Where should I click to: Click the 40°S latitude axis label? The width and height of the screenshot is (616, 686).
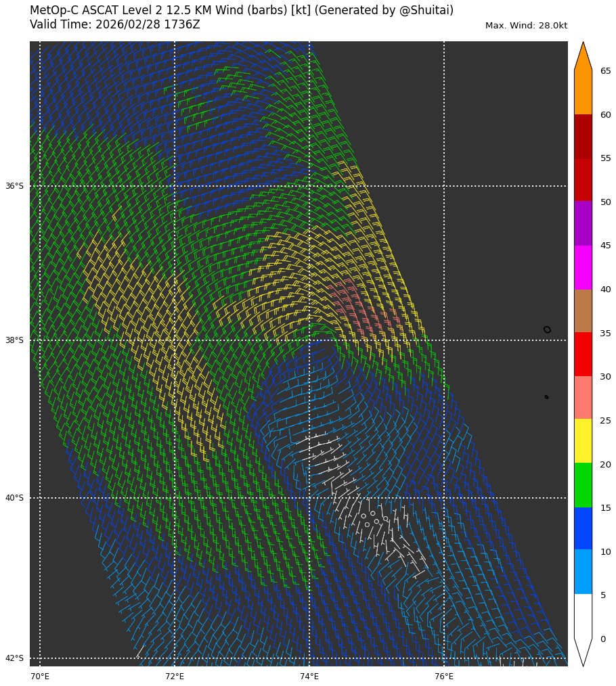click(14, 498)
